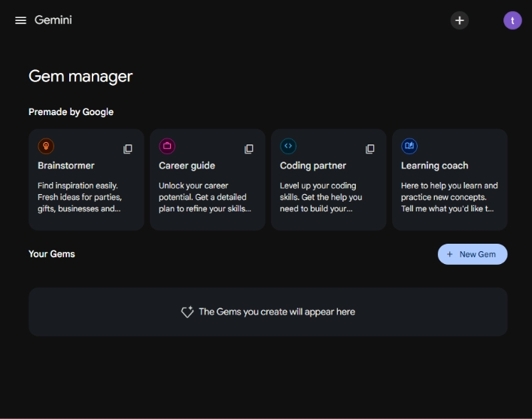532x419 pixels.
Task: Click the Learning coach book icon
Action: (409, 146)
